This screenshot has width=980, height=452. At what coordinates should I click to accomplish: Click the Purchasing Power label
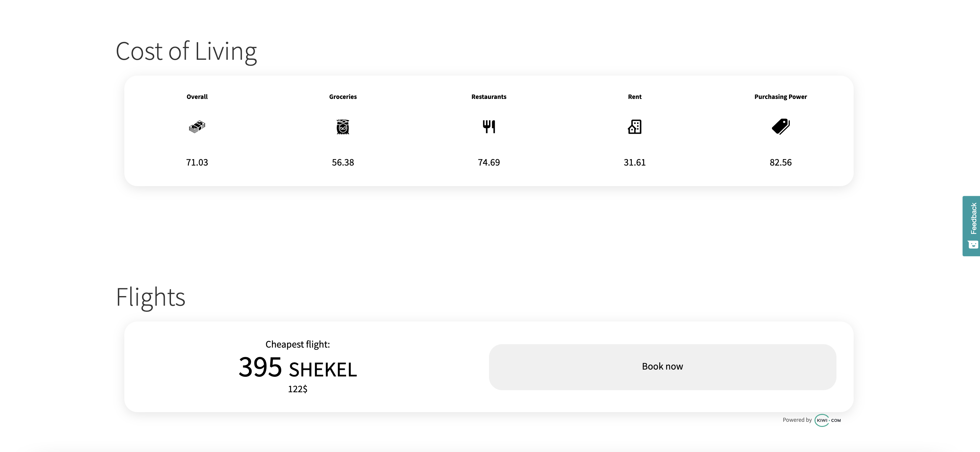(780, 97)
